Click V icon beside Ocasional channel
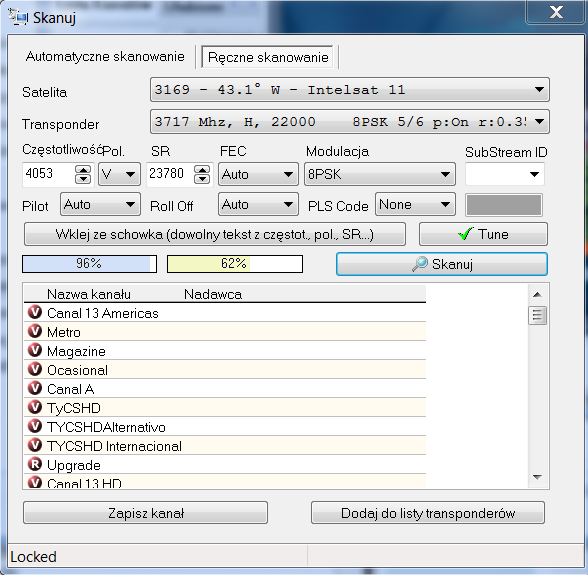 35,369
